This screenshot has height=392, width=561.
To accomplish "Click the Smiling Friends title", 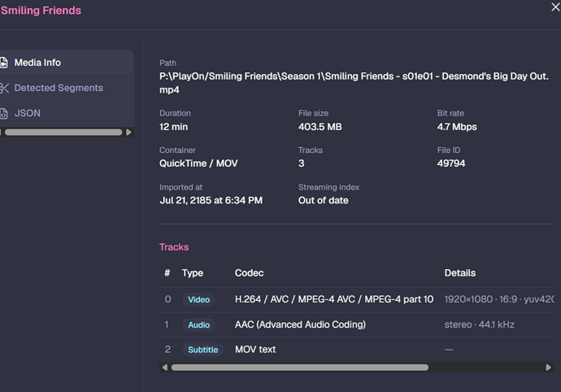I will coord(41,11).
